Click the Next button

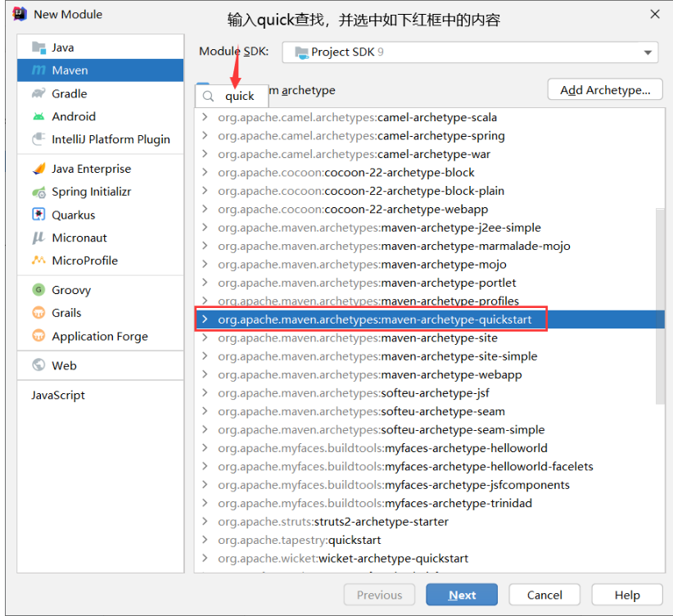(462, 595)
